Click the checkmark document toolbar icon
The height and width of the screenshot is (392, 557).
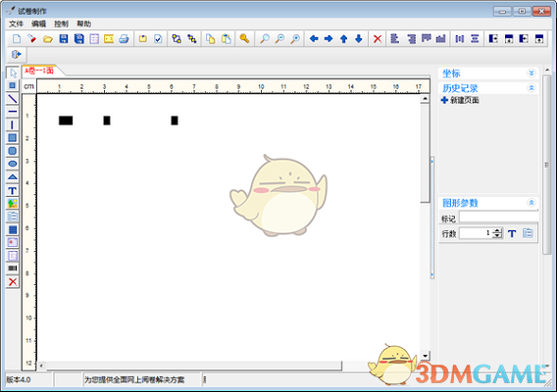158,38
